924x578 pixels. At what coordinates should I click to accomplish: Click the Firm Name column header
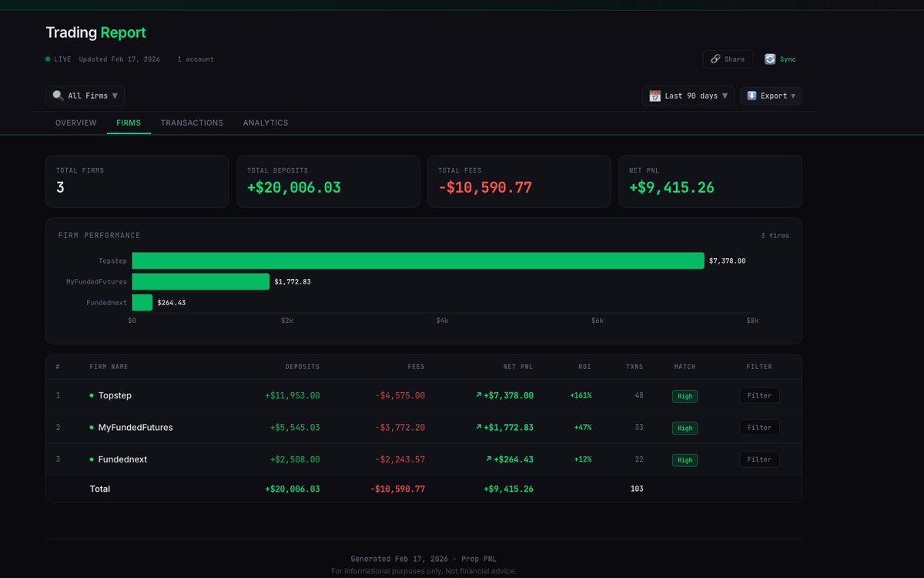tap(109, 367)
